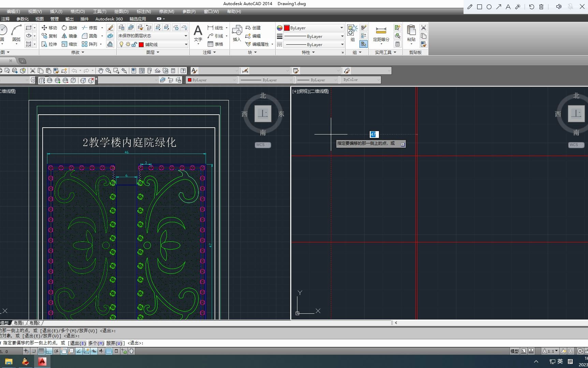Toggle Ortho mode in status bar
Viewport: 588px width, 368px height.
coord(49,351)
